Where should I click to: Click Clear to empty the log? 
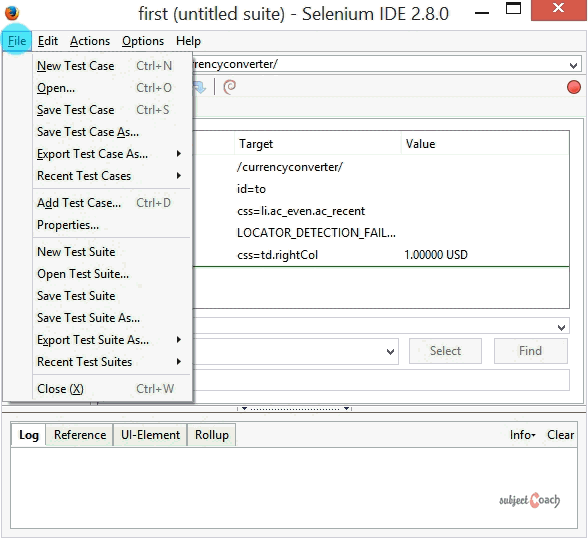560,435
